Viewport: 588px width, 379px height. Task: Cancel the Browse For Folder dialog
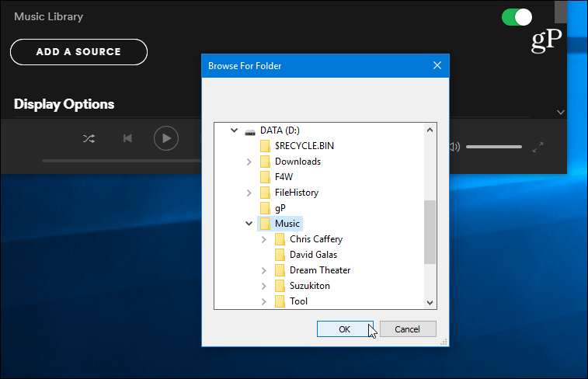pyautogui.click(x=408, y=329)
